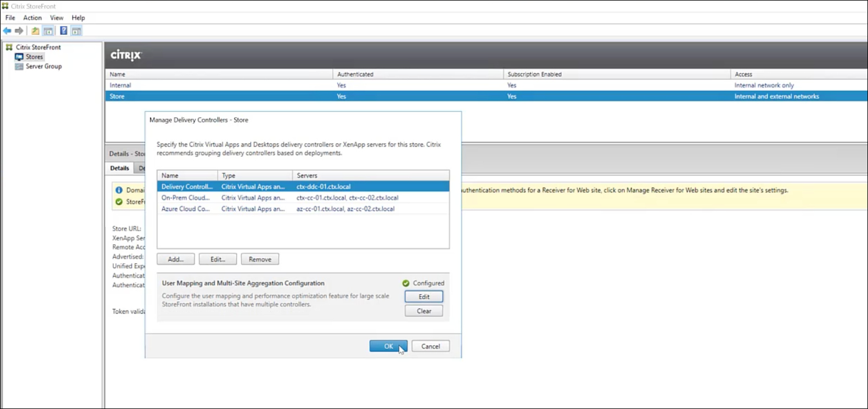
Task: Click Clear for Multi-Site Aggregation configuration
Action: pyautogui.click(x=424, y=311)
